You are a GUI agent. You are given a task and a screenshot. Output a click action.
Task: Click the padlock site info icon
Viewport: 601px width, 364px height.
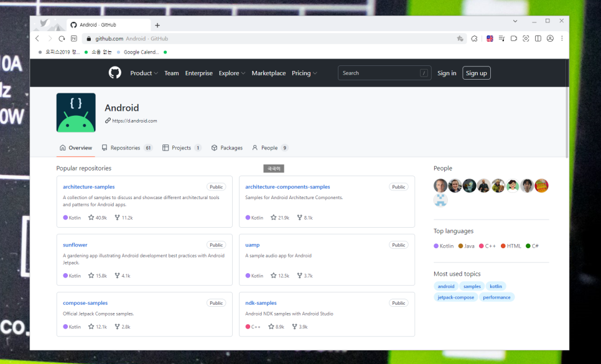point(89,39)
